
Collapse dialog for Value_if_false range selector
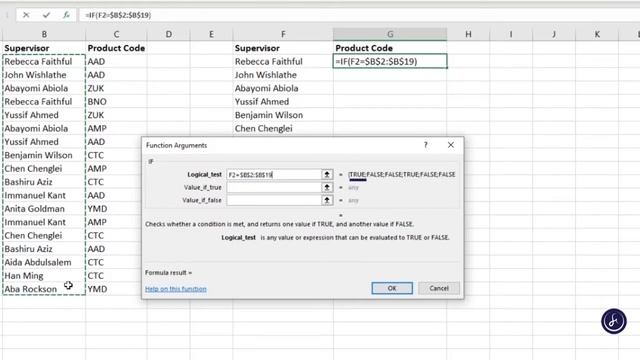coord(327,200)
